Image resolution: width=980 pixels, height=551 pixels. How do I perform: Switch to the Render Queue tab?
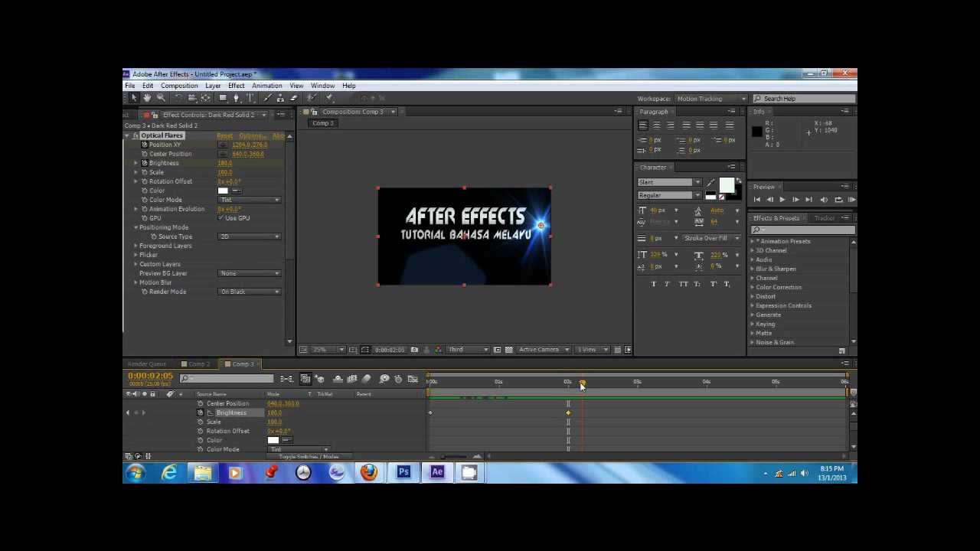[147, 364]
